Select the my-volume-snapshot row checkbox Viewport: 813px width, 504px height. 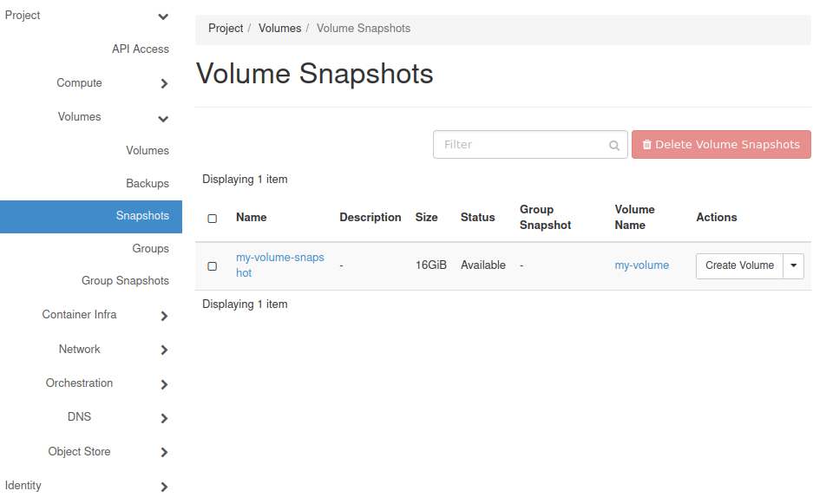coord(213,266)
